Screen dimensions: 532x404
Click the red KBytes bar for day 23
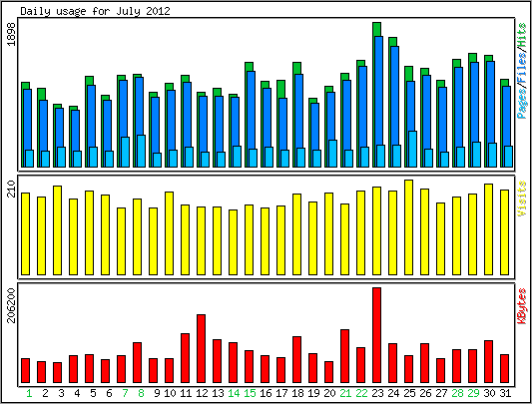coord(376,335)
